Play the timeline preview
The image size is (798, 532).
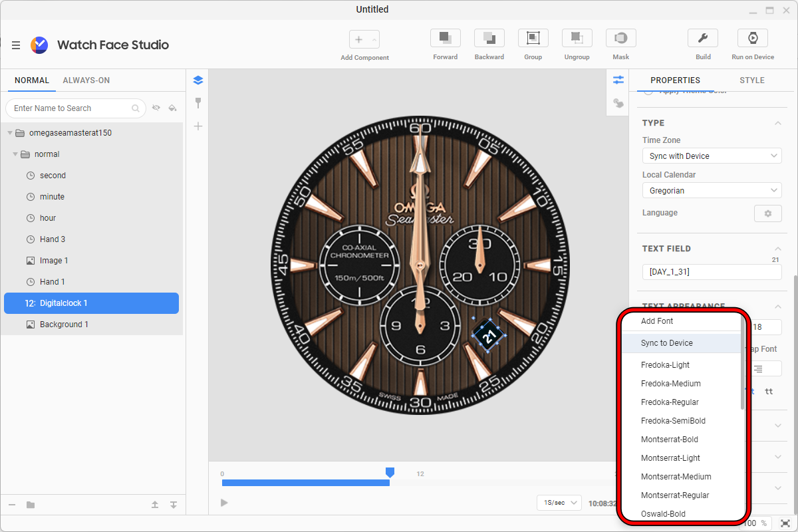pyautogui.click(x=224, y=503)
